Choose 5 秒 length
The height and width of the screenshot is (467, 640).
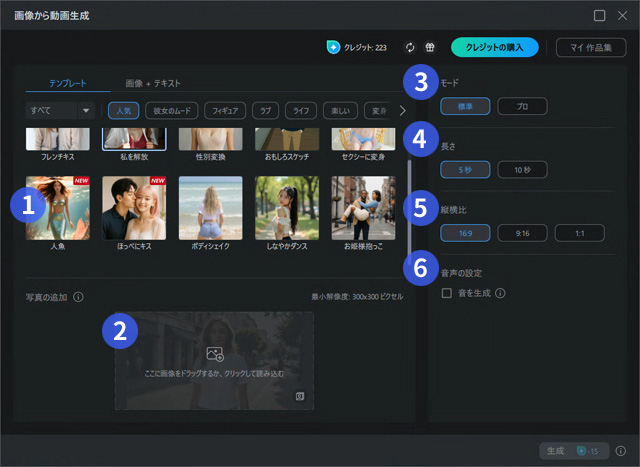tap(465, 169)
